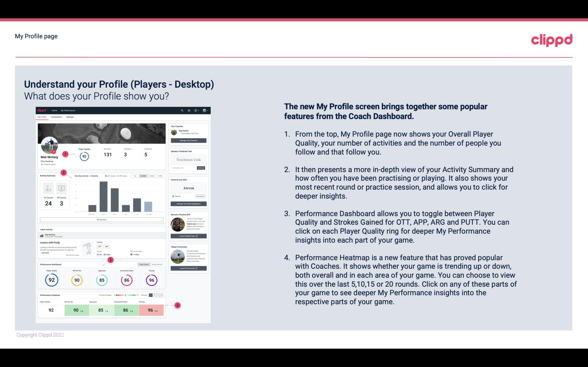Click the Clippd logo icon top right
This screenshot has height=367, width=588.
point(551,40)
